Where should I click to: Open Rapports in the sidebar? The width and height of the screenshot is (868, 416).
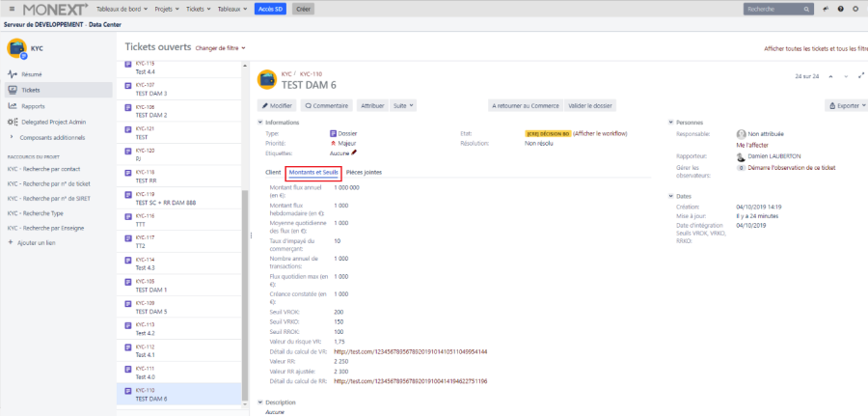pyautogui.click(x=33, y=105)
